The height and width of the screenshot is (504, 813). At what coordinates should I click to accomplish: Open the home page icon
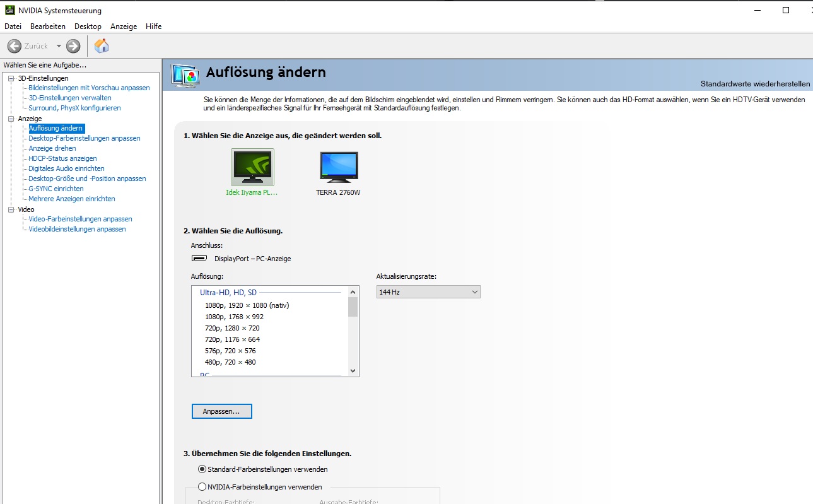pyautogui.click(x=102, y=45)
